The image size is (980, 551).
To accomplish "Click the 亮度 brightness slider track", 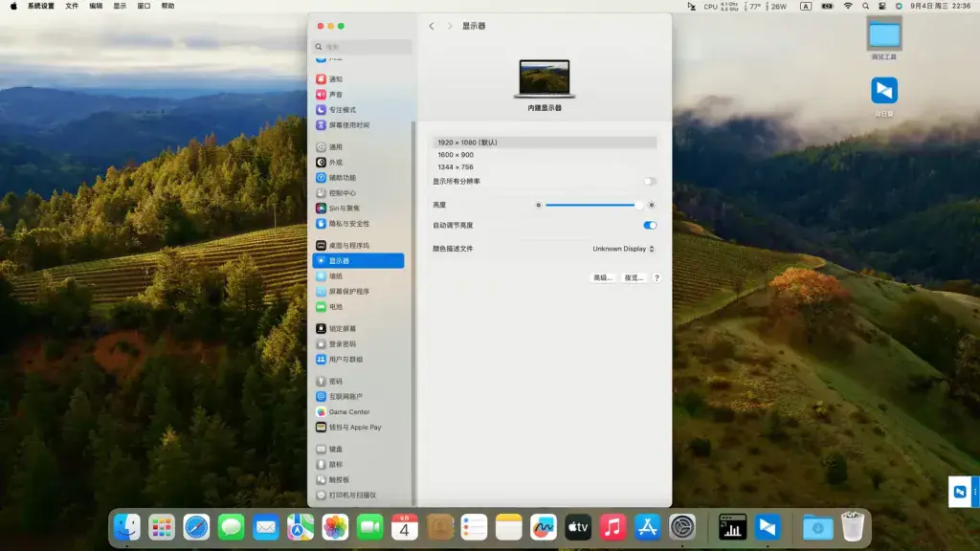I will coord(592,205).
